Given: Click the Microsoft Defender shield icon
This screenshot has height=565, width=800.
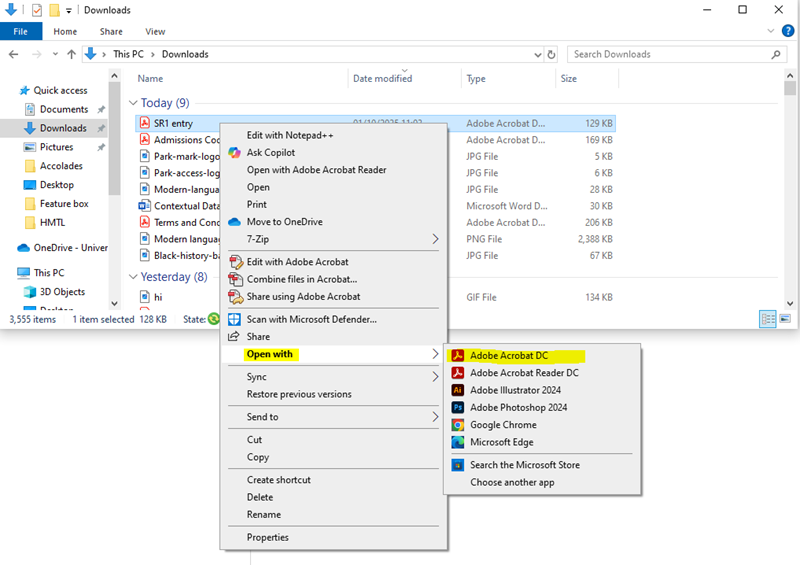Looking at the screenshot, I should [x=234, y=320].
